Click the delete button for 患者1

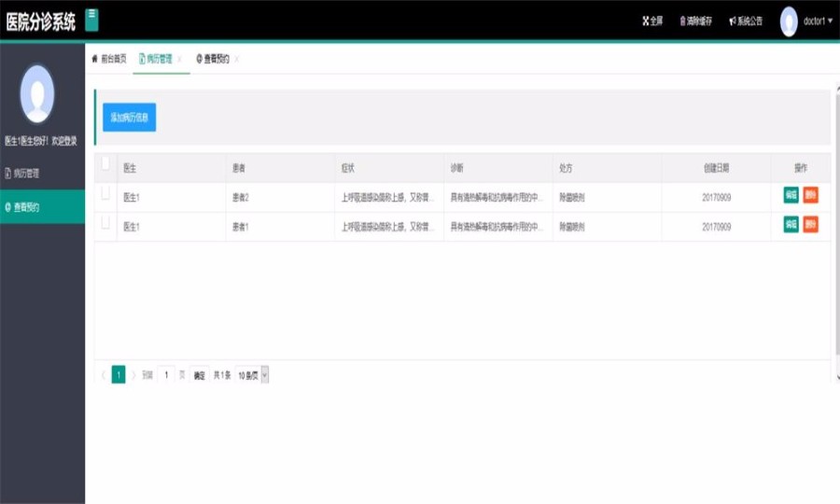click(810, 224)
